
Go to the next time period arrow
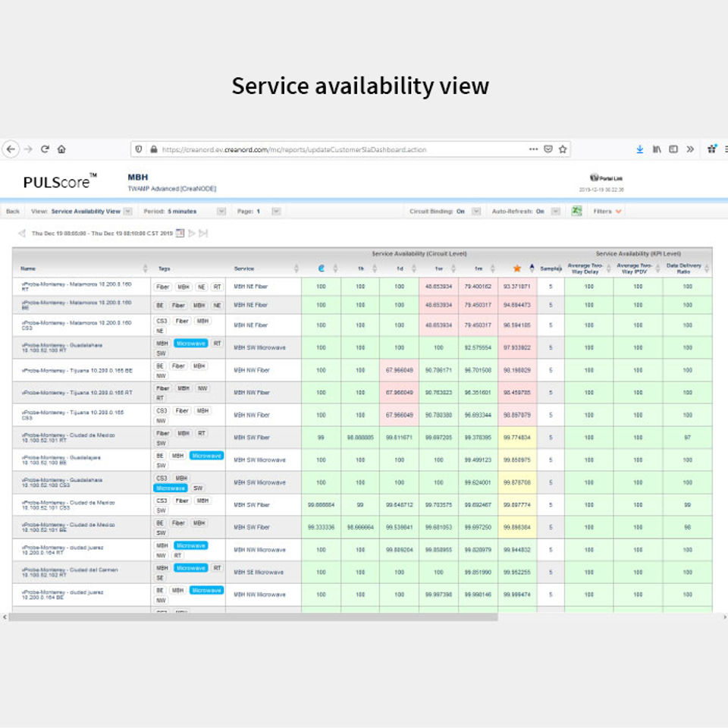[191, 233]
